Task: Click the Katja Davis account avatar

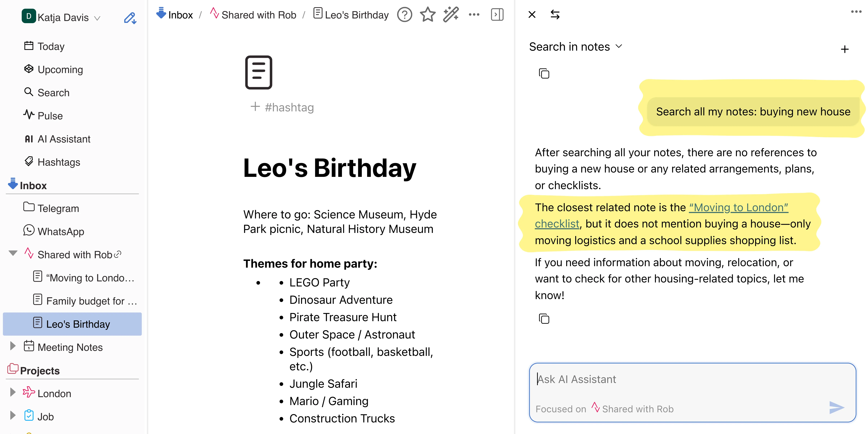Action: pyautogui.click(x=29, y=16)
